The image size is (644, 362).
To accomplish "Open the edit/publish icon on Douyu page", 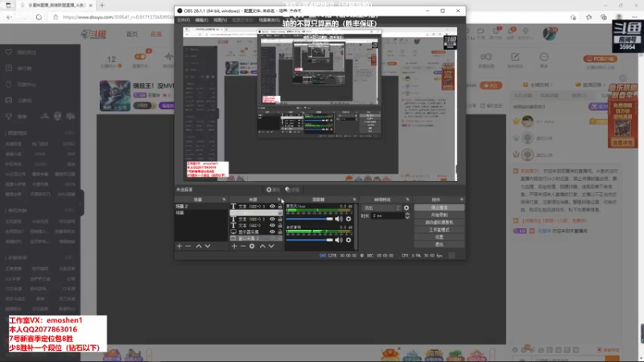I will [515, 57].
